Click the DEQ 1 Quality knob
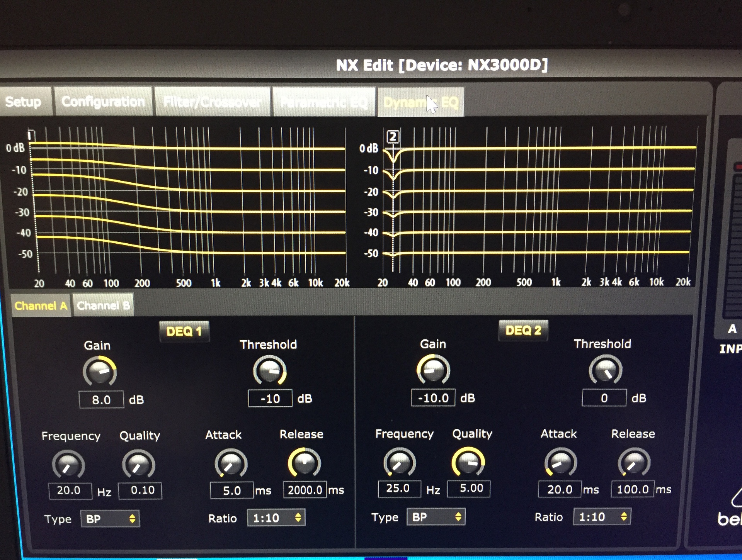742x560 pixels. pyautogui.click(x=138, y=464)
